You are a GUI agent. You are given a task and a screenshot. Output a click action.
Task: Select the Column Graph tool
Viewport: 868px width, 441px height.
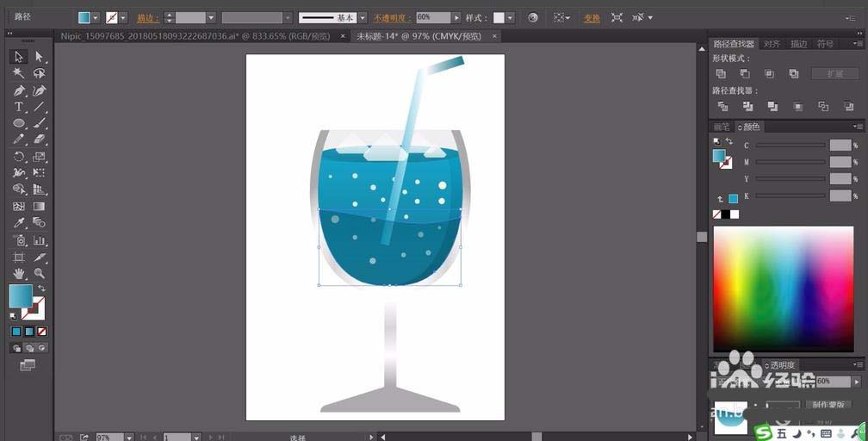tap(39, 240)
